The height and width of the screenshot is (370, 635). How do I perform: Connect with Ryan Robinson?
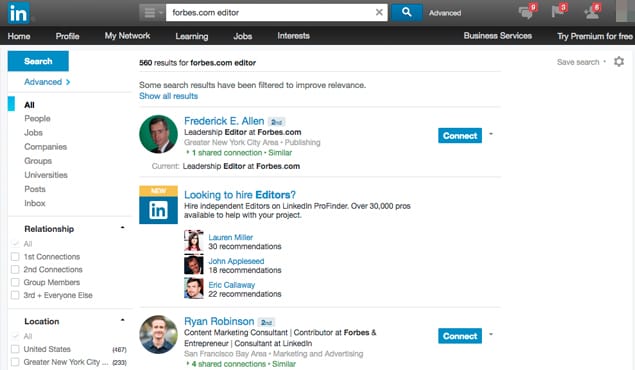tap(460, 336)
